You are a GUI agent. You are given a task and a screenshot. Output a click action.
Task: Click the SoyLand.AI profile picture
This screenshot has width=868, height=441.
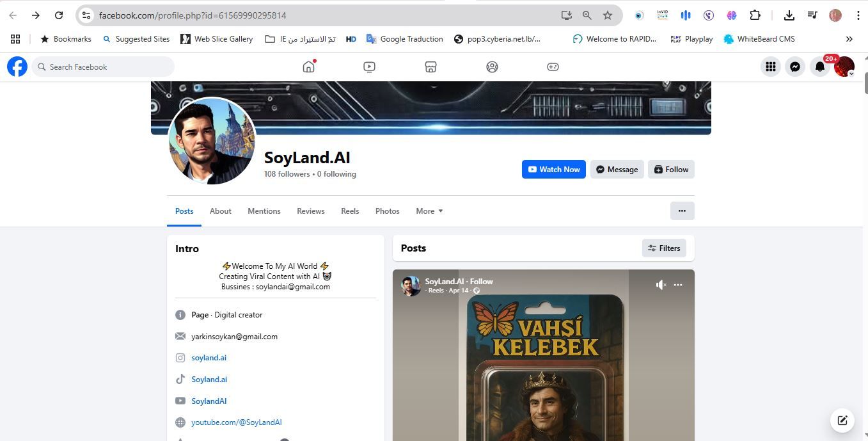pyautogui.click(x=212, y=141)
